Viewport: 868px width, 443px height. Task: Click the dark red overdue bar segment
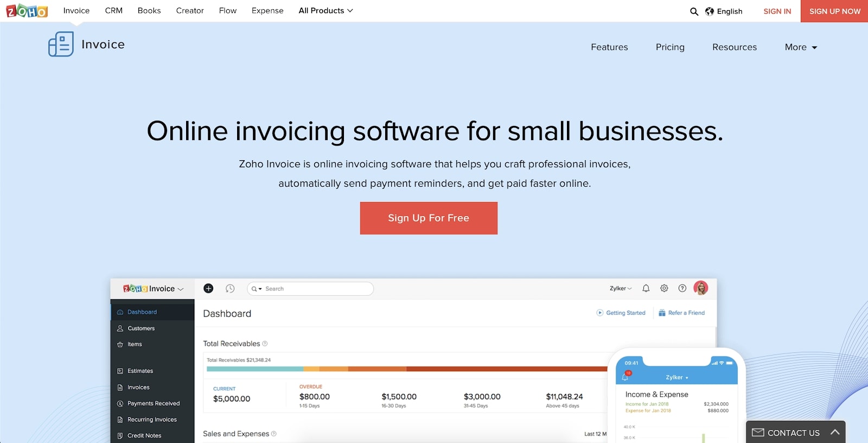coord(507,369)
